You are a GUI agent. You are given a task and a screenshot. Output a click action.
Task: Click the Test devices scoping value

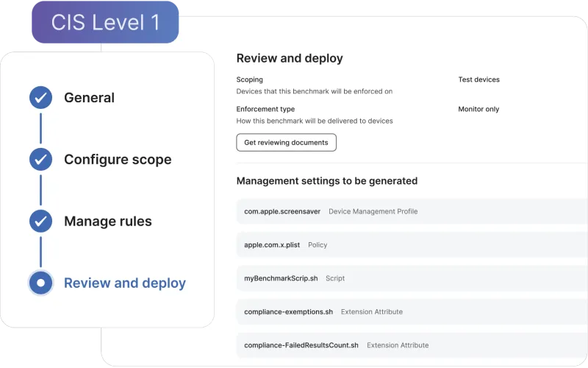pyautogui.click(x=479, y=79)
